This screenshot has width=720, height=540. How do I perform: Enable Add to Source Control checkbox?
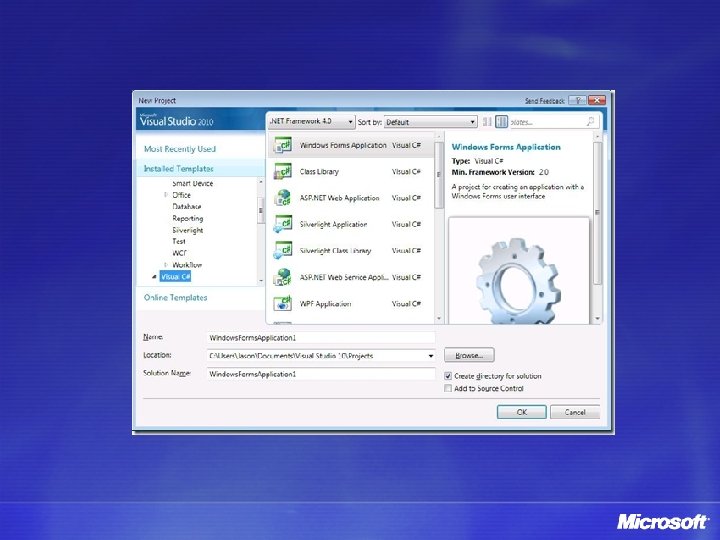(448, 388)
